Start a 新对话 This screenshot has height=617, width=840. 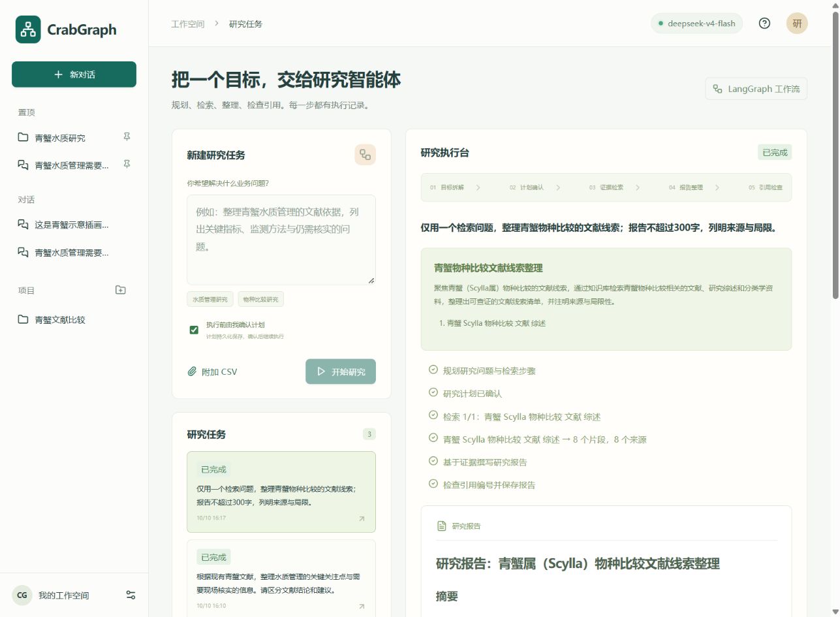click(74, 74)
